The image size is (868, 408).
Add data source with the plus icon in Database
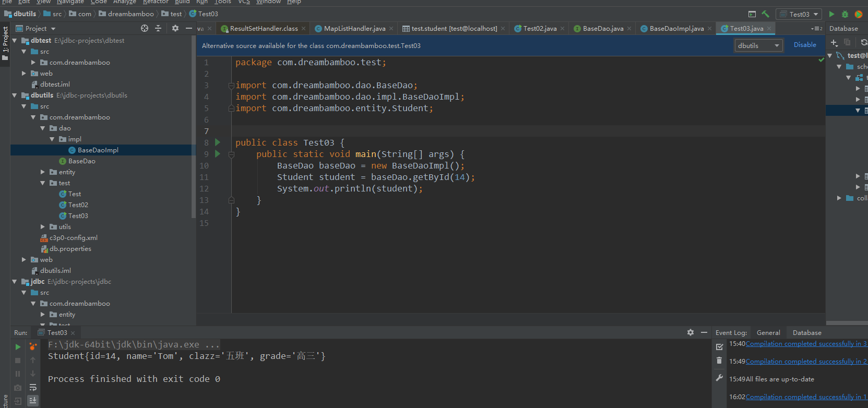[834, 42]
